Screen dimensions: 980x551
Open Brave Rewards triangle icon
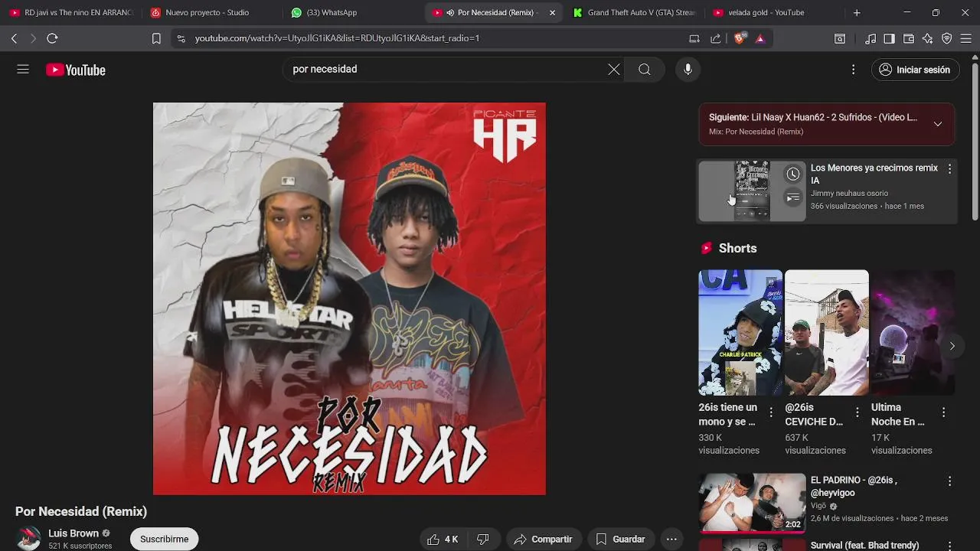[x=760, y=38]
